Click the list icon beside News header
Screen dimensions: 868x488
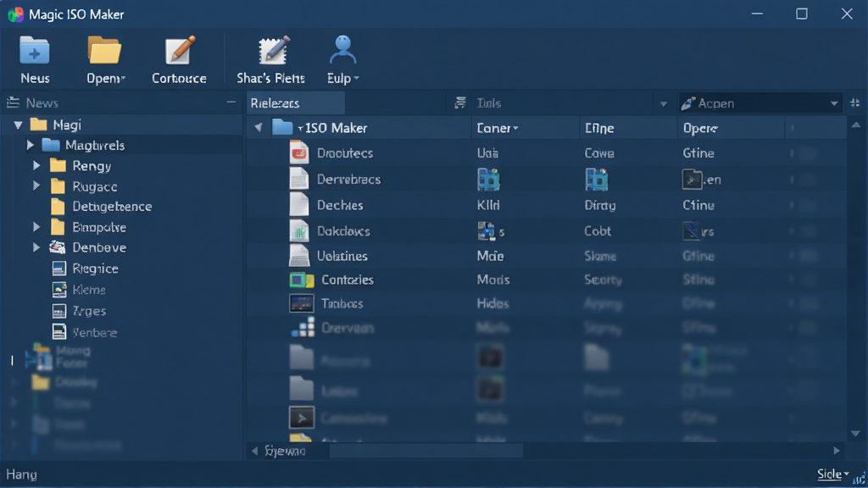13,103
